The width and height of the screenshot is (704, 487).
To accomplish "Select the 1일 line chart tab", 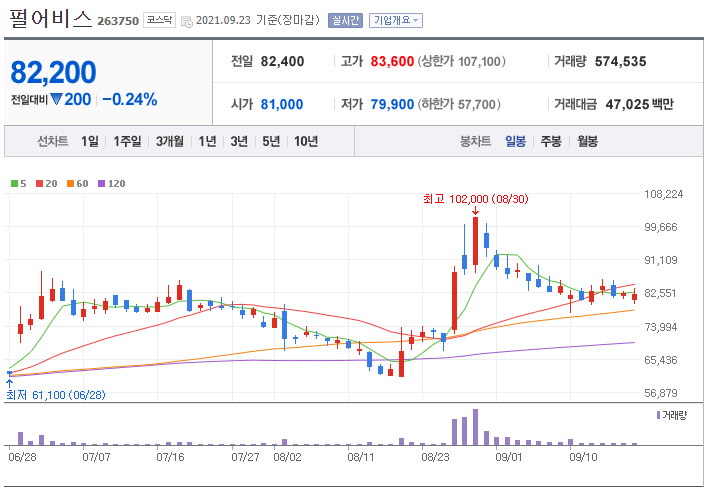I will (x=90, y=142).
